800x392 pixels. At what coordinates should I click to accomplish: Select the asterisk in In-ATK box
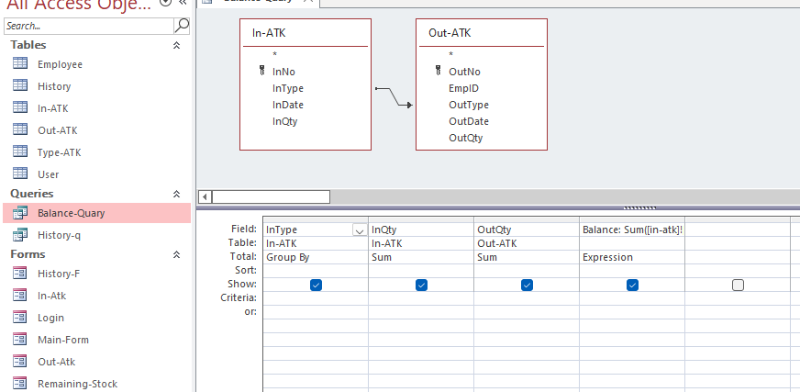[274, 55]
